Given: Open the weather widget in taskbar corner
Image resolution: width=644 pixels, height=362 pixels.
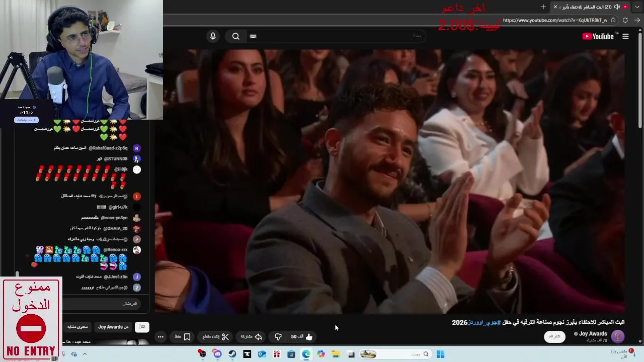Looking at the screenshot, I should [x=622, y=353].
